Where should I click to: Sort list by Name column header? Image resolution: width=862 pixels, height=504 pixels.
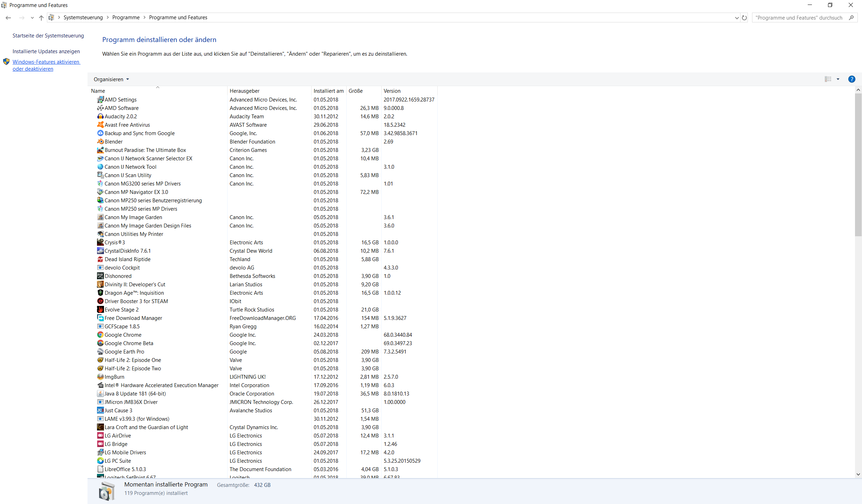pyautogui.click(x=158, y=91)
